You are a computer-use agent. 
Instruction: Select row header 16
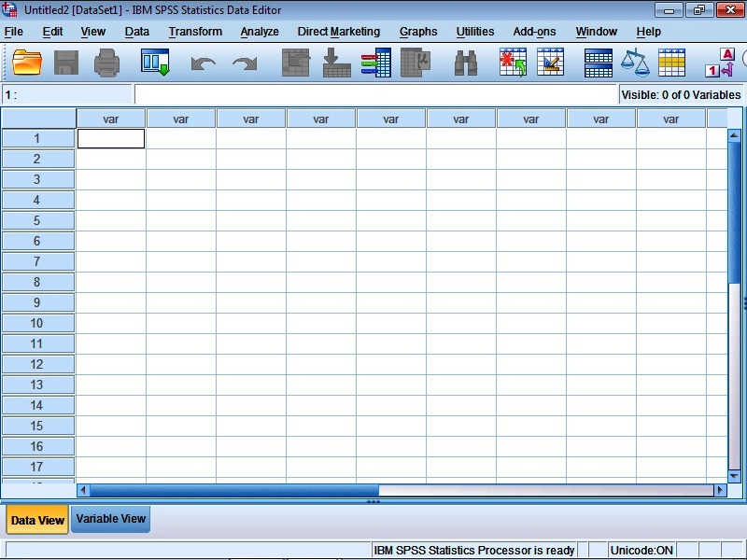click(38, 446)
